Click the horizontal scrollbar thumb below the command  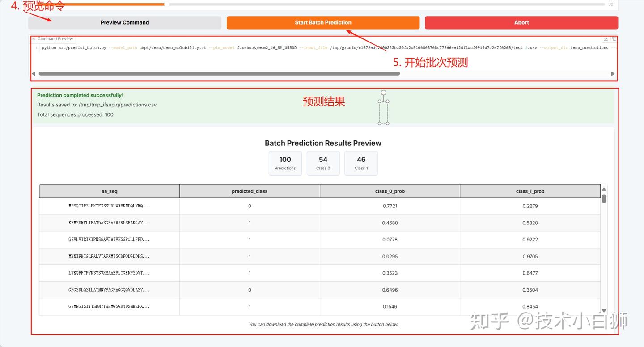click(x=219, y=73)
